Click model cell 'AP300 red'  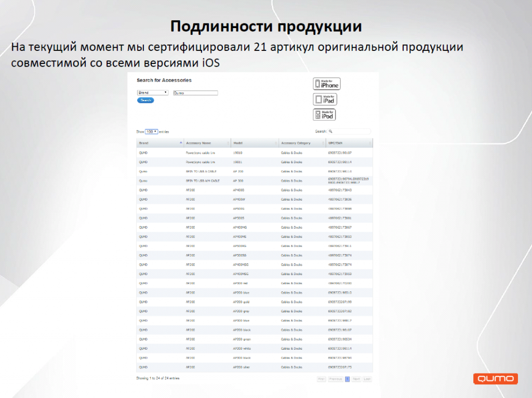[x=240, y=283]
